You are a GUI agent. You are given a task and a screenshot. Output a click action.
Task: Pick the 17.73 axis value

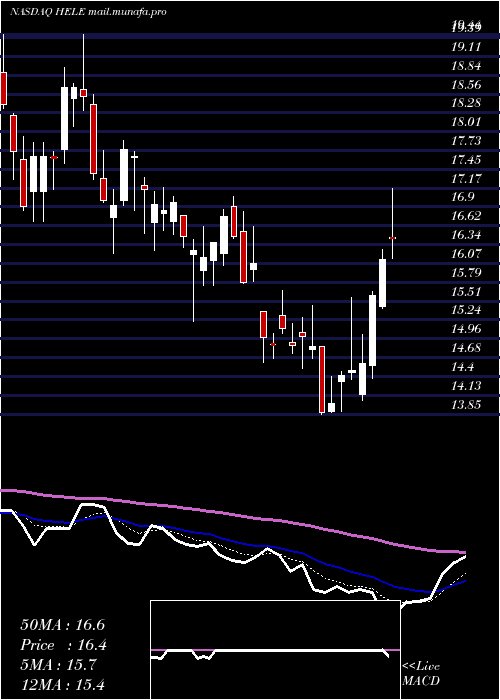click(x=466, y=141)
